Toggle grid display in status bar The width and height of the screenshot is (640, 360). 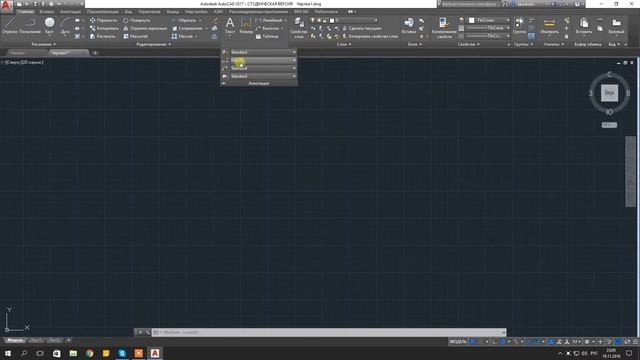pos(473,342)
